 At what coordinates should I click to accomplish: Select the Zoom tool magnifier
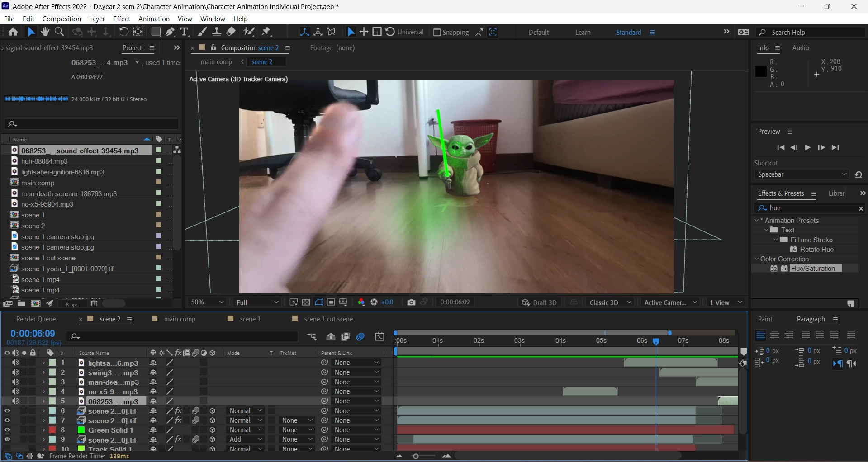(59, 32)
